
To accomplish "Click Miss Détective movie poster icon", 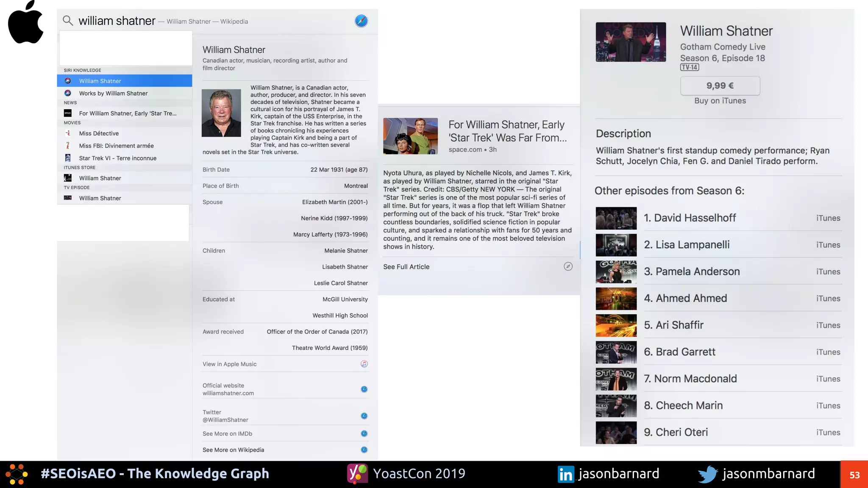I will (68, 133).
